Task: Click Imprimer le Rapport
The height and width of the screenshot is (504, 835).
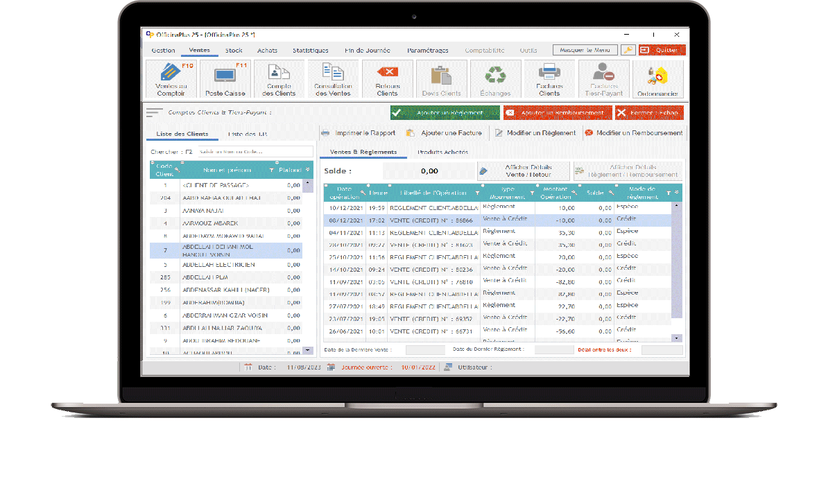Action: 359,133
